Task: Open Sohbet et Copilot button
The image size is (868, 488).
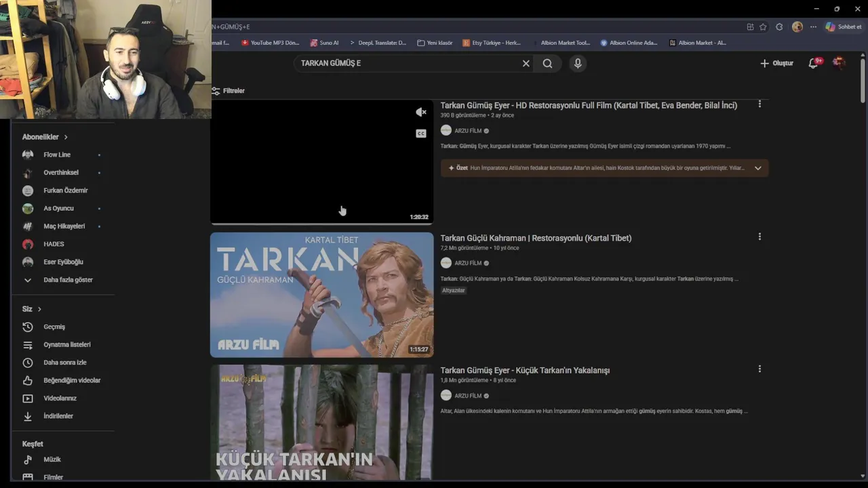Action: (844, 27)
